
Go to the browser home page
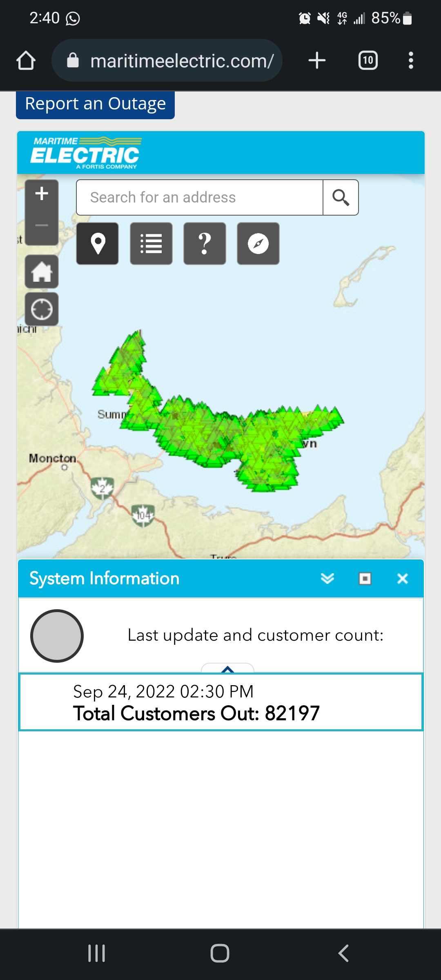[26, 61]
